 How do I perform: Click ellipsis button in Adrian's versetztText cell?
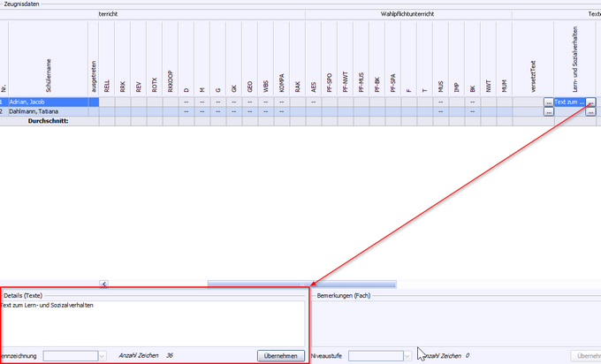549,102
